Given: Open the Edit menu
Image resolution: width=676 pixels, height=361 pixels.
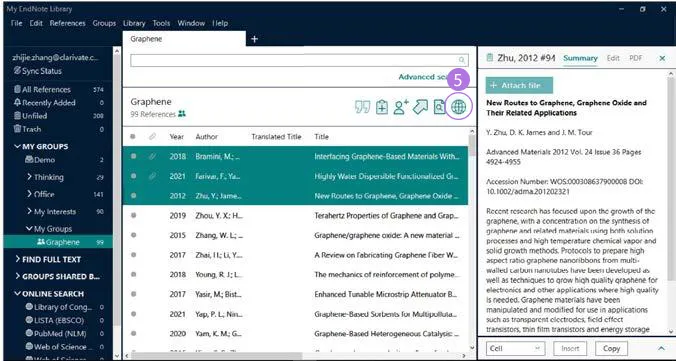Looking at the screenshot, I should 36,23.
